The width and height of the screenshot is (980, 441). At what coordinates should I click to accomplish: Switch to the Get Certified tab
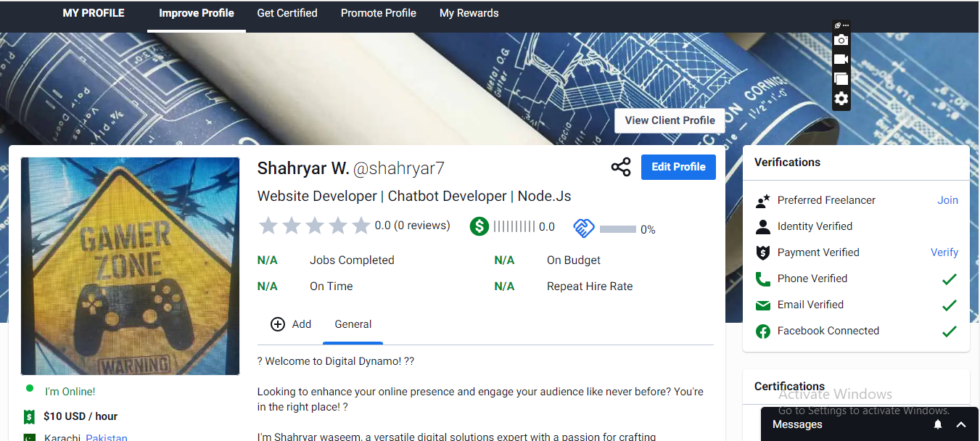pyautogui.click(x=287, y=13)
